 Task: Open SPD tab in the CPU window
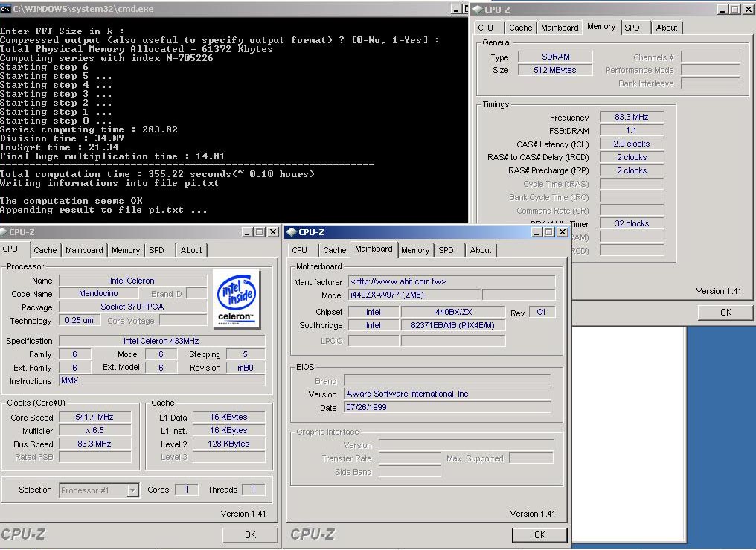(157, 250)
